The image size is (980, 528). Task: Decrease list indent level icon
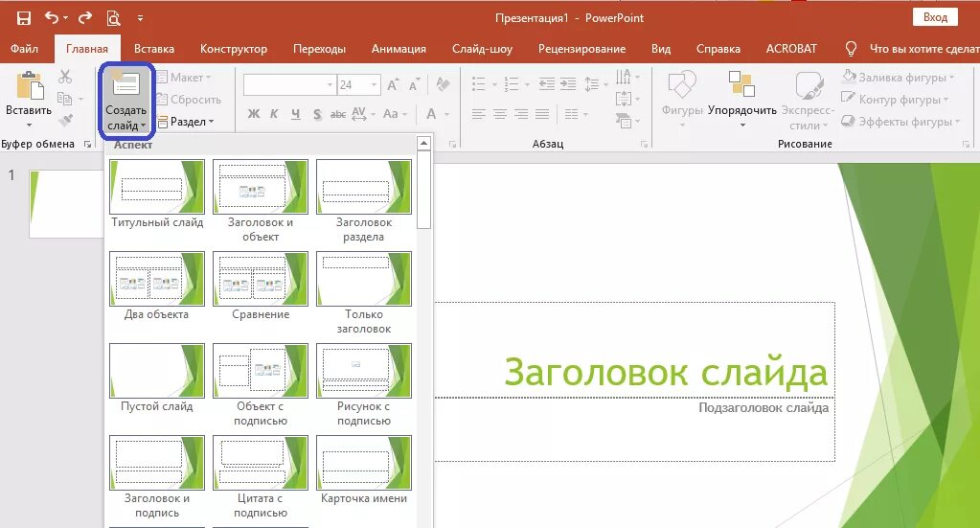[x=547, y=83]
